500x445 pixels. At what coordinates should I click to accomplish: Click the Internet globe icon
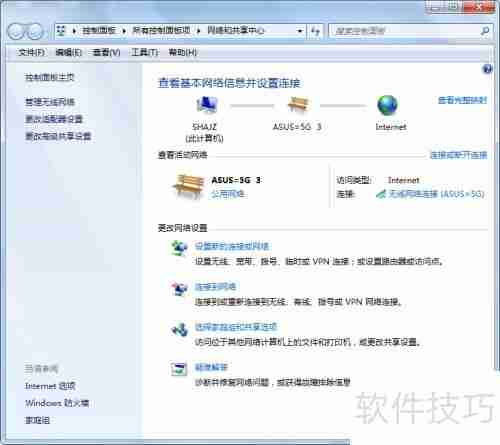tap(387, 105)
